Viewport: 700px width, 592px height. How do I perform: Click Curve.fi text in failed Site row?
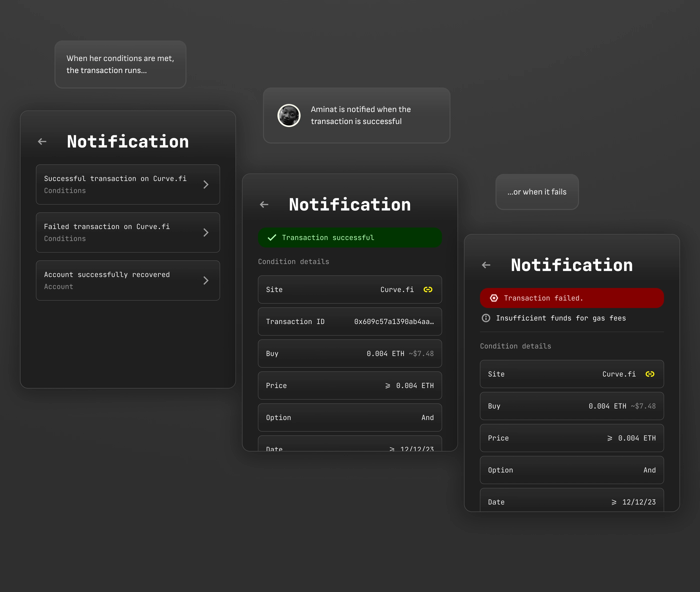pyautogui.click(x=619, y=374)
